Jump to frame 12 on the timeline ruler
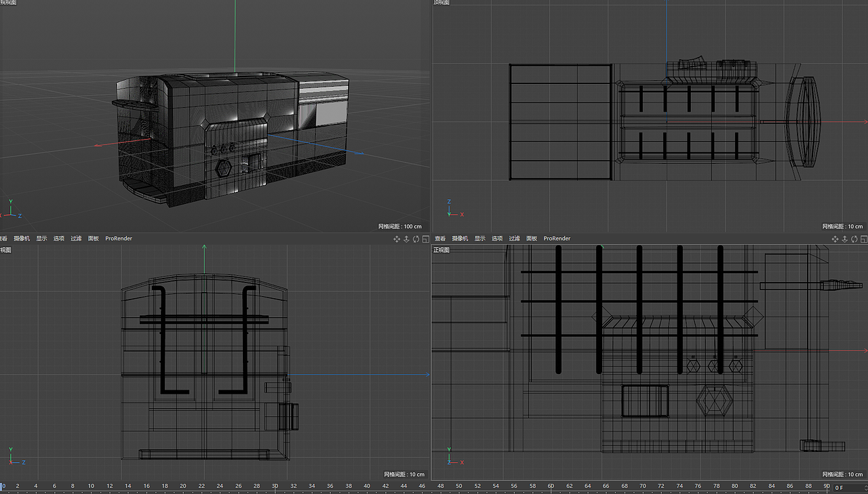The height and width of the screenshot is (494, 868). (110, 486)
